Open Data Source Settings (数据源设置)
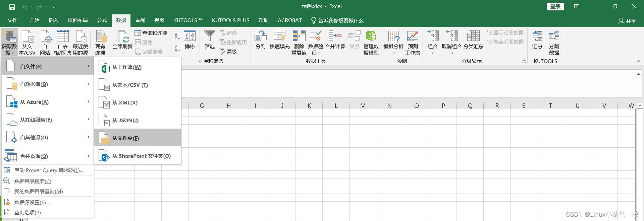The width and height of the screenshot is (644, 221). (48, 202)
